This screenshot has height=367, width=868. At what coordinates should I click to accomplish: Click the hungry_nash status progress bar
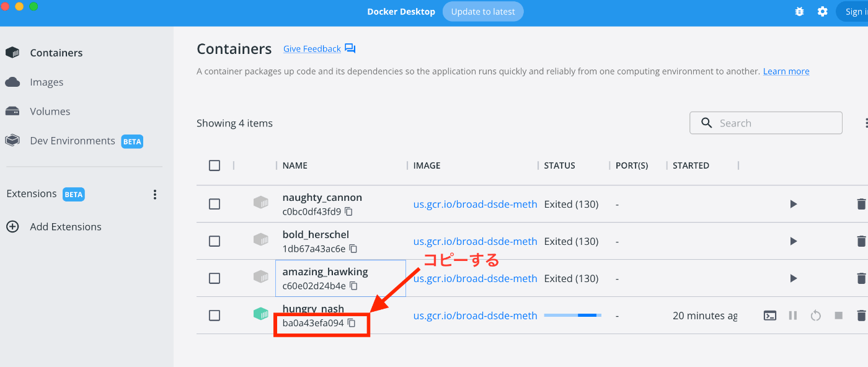573,316
